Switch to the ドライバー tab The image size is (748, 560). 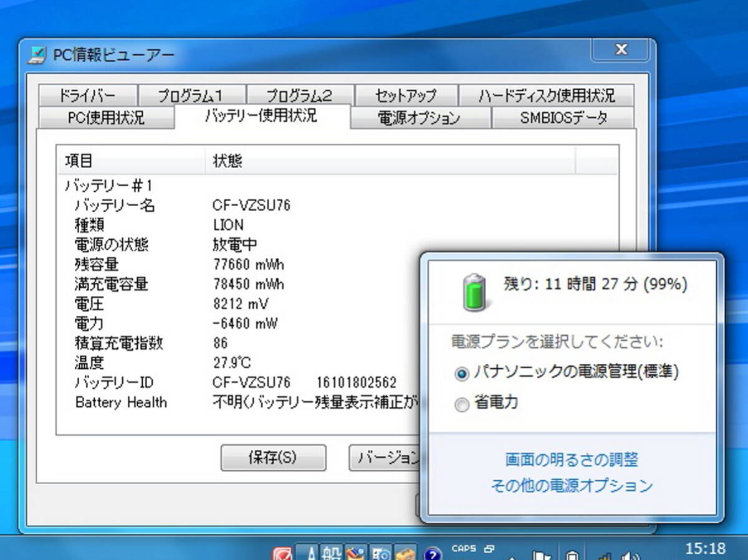click(87, 95)
